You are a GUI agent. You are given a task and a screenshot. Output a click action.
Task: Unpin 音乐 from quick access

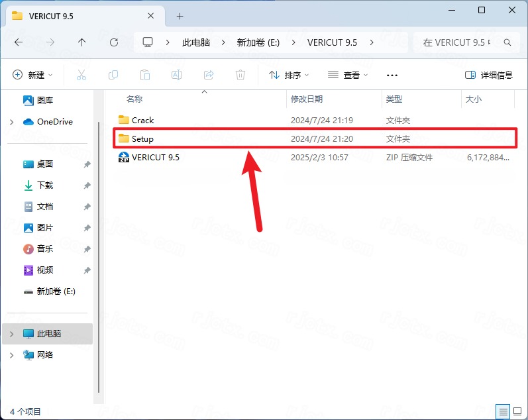click(87, 249)
